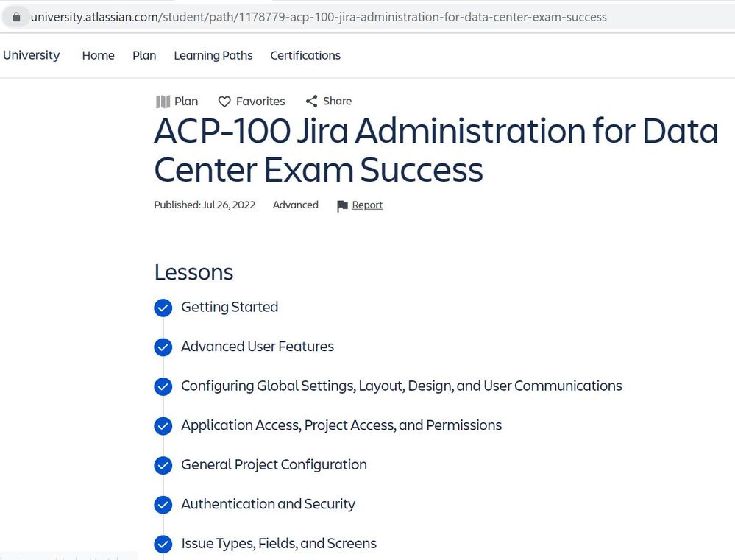The height and width of the screenshot is (560, 735).
Task: Click the Favorites heart icon
Action: click(x=224, y=102)
